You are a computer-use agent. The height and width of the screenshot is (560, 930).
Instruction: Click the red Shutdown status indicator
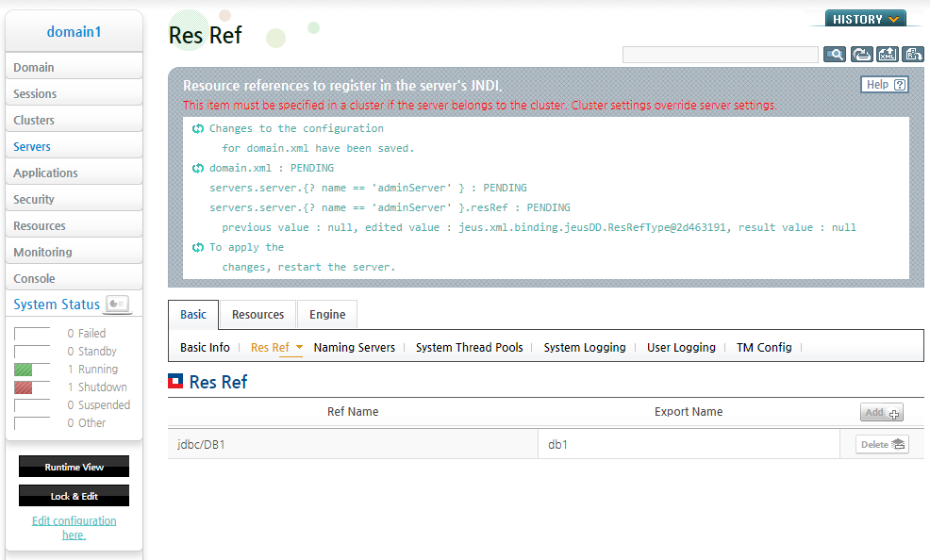[24, 388]
